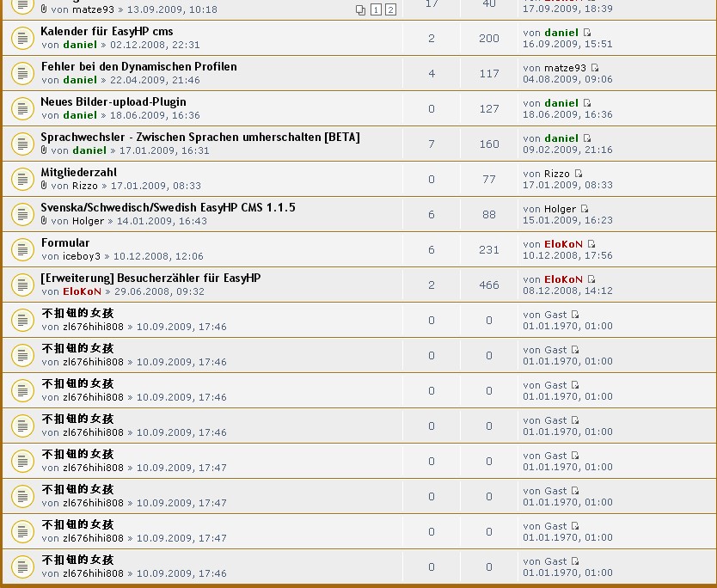
Task: Open author EloKoN's profile under Besucherzähler topic
Action: tap(82, 291)
